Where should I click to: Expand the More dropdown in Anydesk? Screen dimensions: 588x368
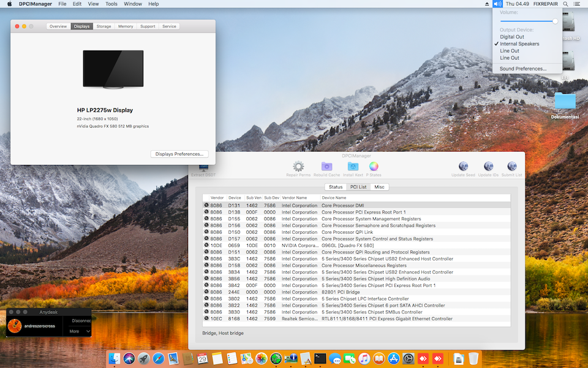(x=80, y=331)
